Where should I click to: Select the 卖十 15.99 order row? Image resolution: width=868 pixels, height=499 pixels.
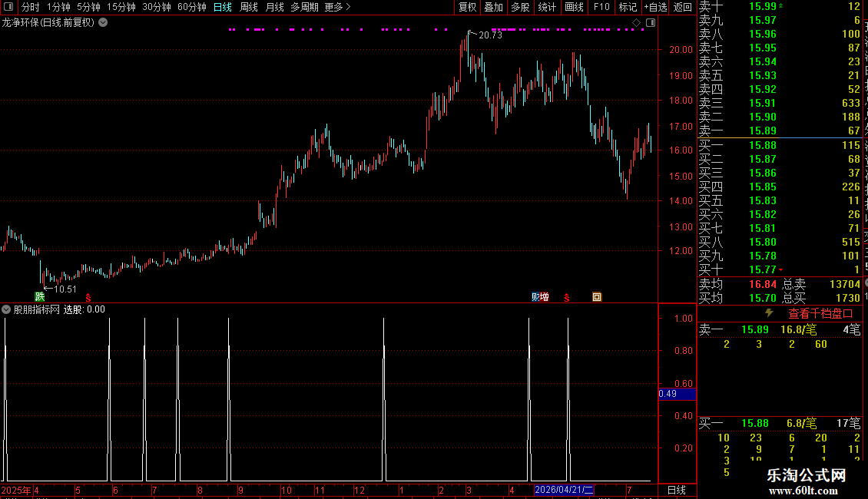tap(780, 6)
